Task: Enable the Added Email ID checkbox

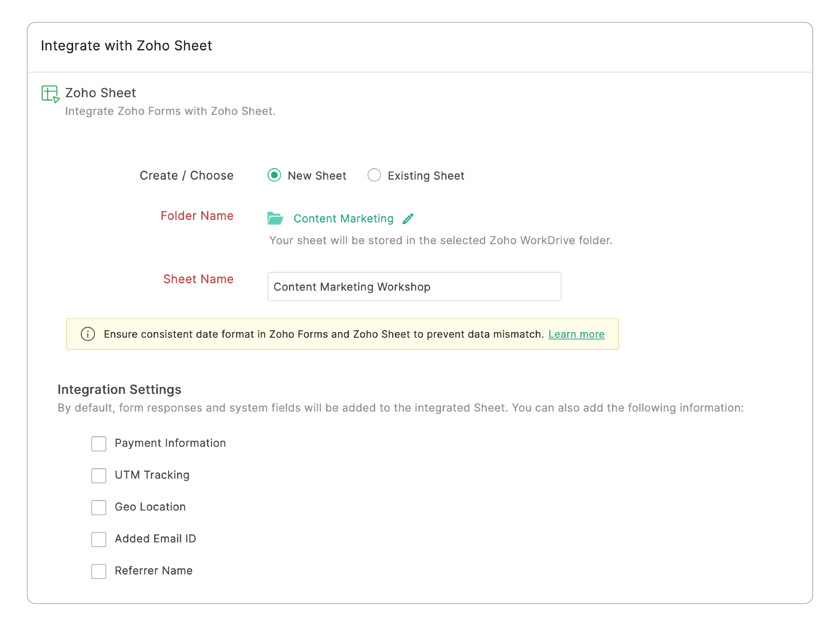Action: pyautogui.click(x=99, y=539)
